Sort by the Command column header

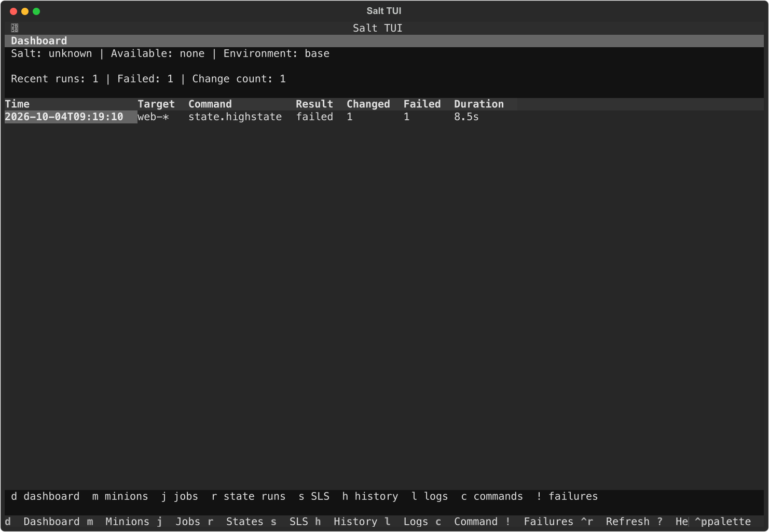point(210,104)
